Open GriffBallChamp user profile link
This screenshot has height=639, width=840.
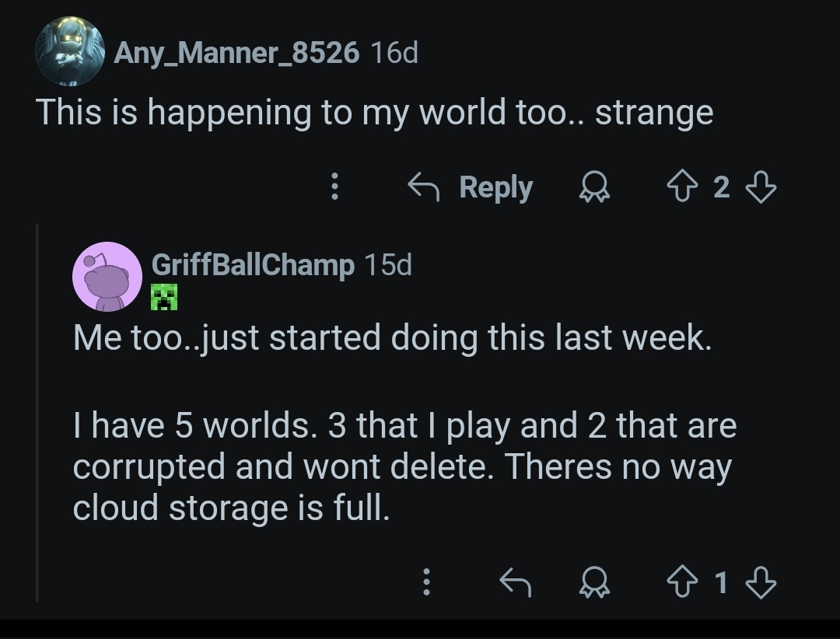pyautogui.click(x=253, y=265)
